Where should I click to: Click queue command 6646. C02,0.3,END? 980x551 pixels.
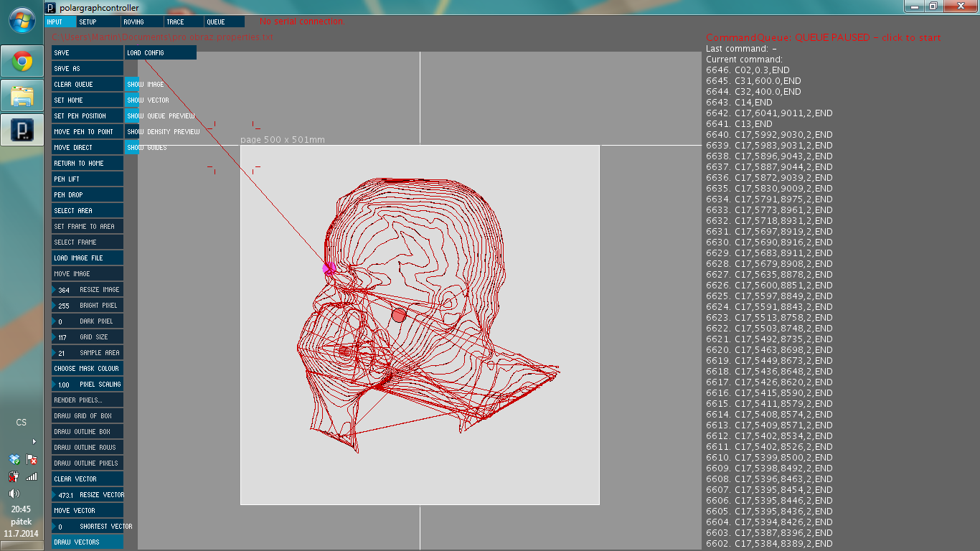coord(748,70)
